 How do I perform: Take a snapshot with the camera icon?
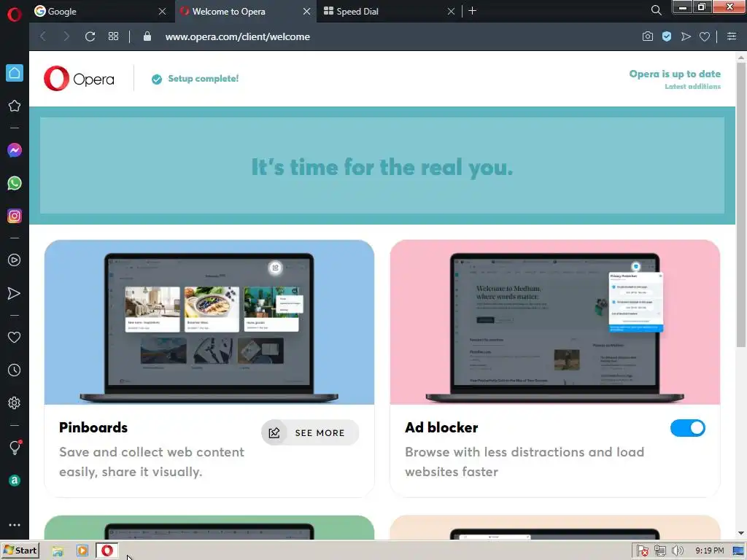[648, 36]
